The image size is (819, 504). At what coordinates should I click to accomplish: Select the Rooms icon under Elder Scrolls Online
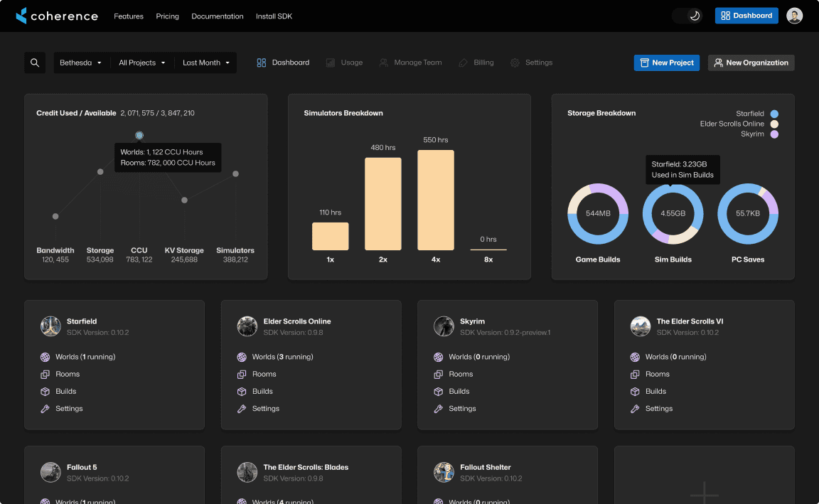click(240, 373)
